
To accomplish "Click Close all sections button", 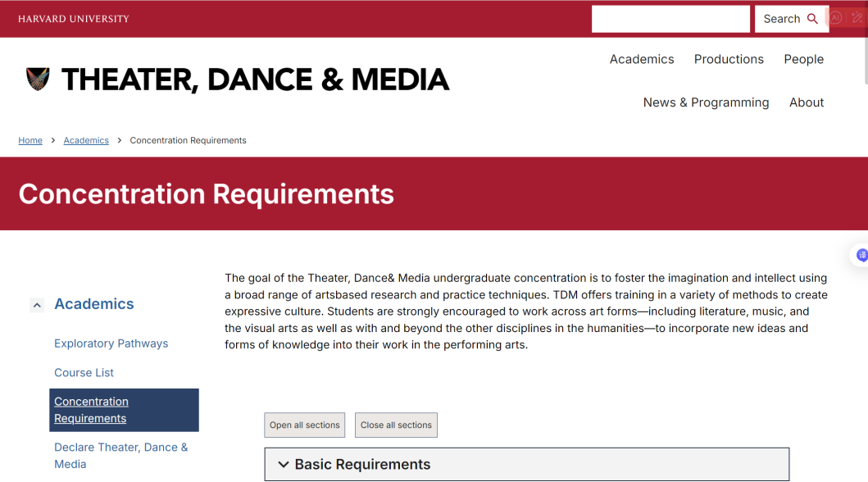I will (396, 425).
